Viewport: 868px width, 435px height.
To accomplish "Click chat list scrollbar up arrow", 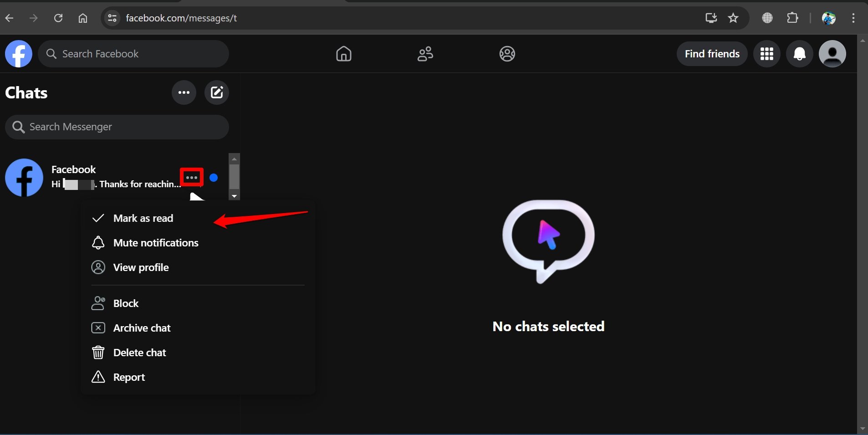I will click(x=234, y=159).
